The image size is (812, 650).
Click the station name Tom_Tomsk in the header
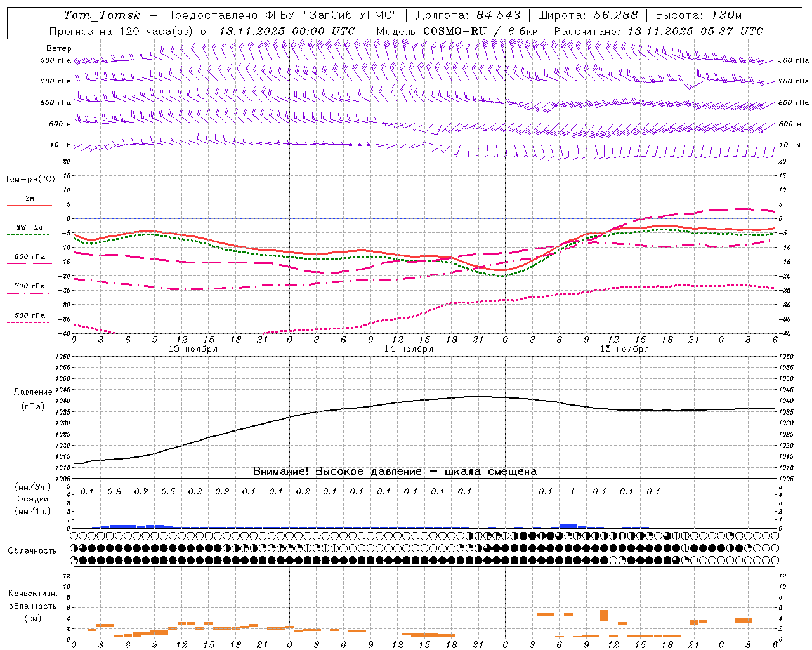coord(102,15)
